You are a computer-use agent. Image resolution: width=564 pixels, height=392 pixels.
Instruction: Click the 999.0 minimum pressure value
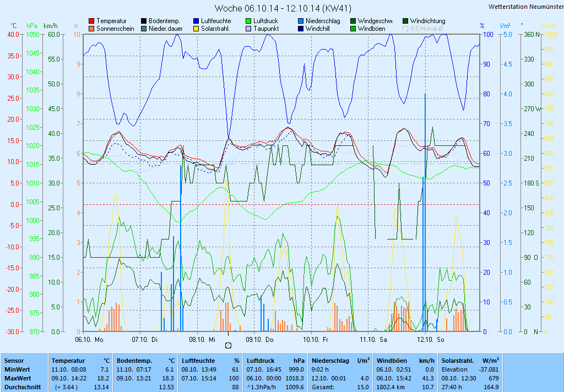point(296,370)
